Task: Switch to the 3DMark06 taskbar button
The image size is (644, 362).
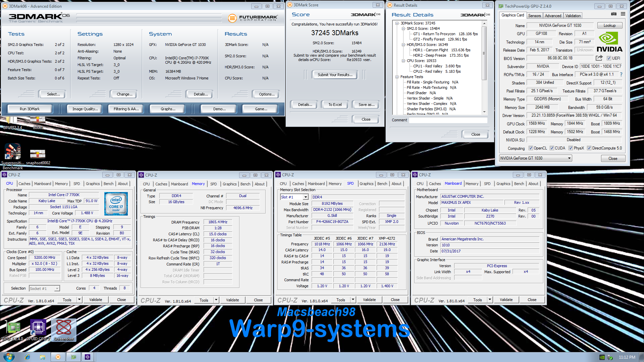Action: pyautogui.click(x=58, y=357)
